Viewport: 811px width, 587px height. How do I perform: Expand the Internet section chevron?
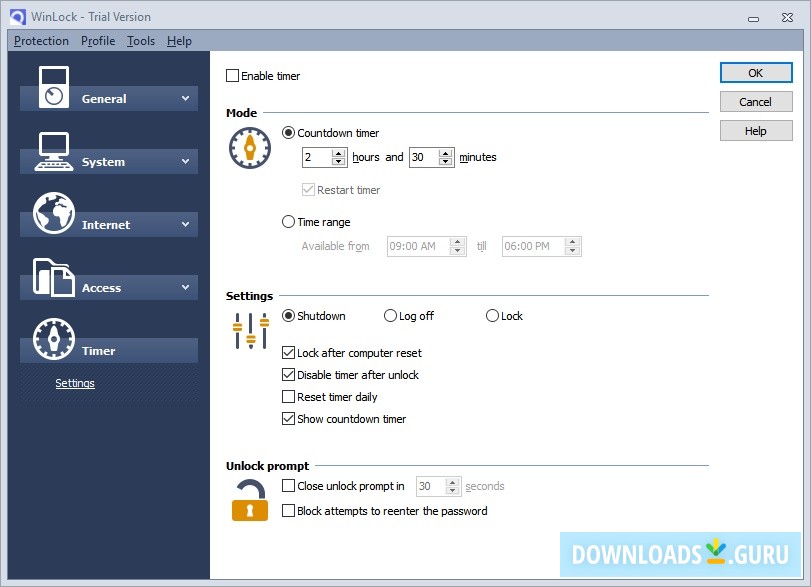coord(185,224)
